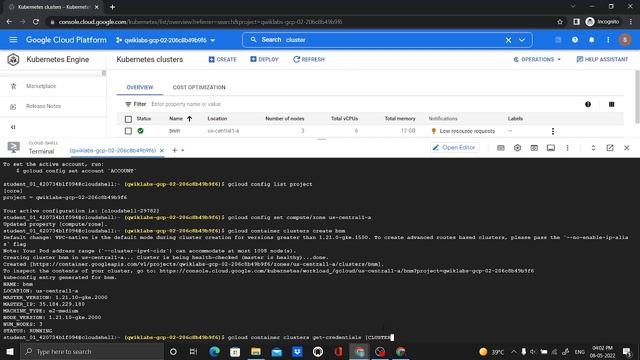Select the qwiklabs project terminal tab
The width and height of the screenshot is (640, 360).
(x=113, y=150)
